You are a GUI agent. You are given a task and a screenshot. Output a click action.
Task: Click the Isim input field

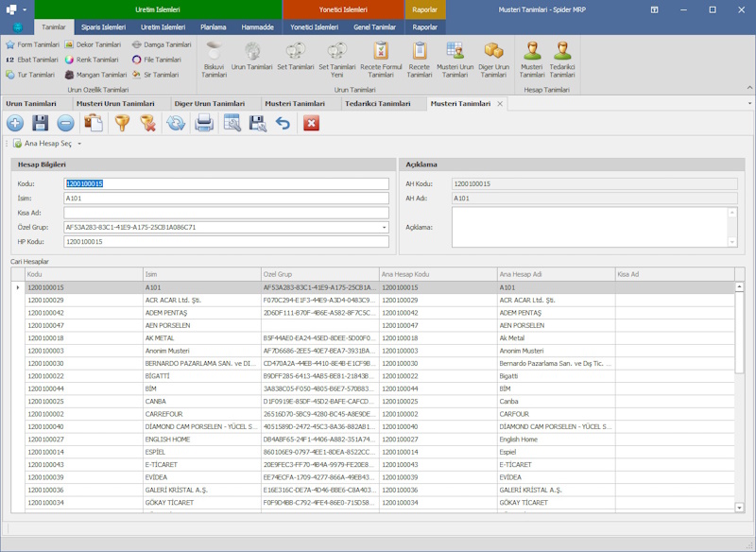[x=226, y=198]
